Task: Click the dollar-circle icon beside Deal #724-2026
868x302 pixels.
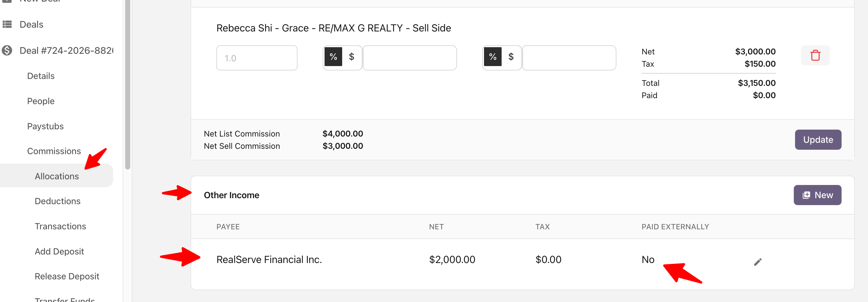Action: pos(7,51)
